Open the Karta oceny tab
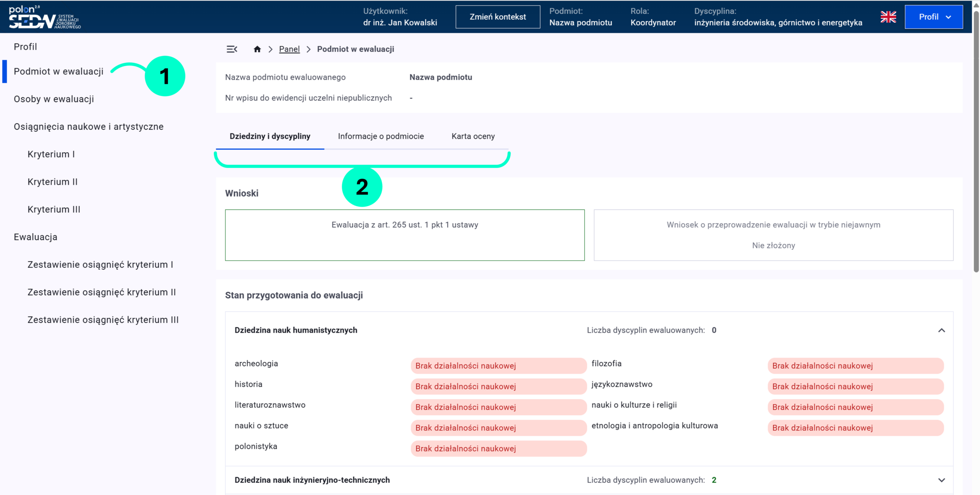The height and width of the screenshot is (495, 980). (473, 136)
